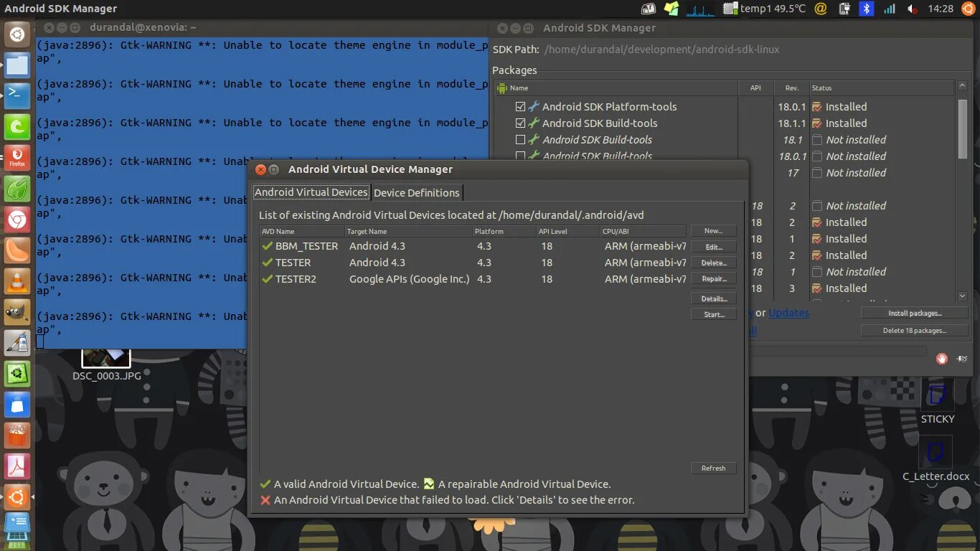Select TESTER2 virtual device row
The image size is (980, 551).
tap(473, 279)
